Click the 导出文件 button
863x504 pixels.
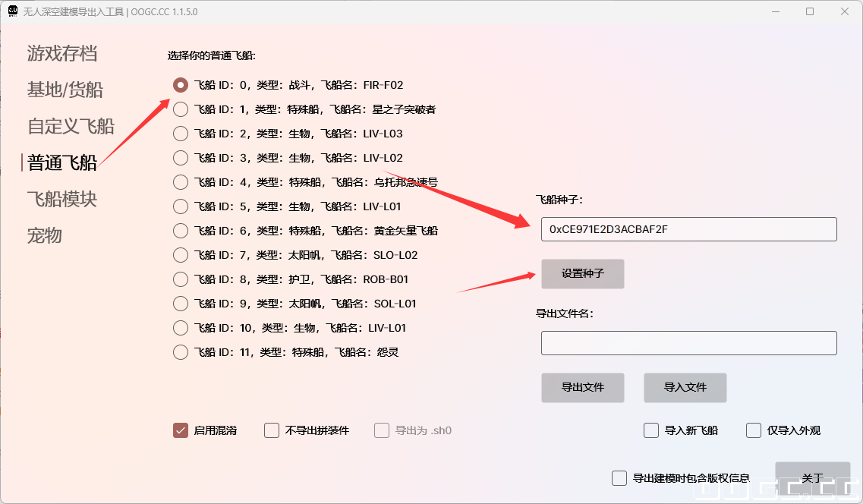(582, 387)
